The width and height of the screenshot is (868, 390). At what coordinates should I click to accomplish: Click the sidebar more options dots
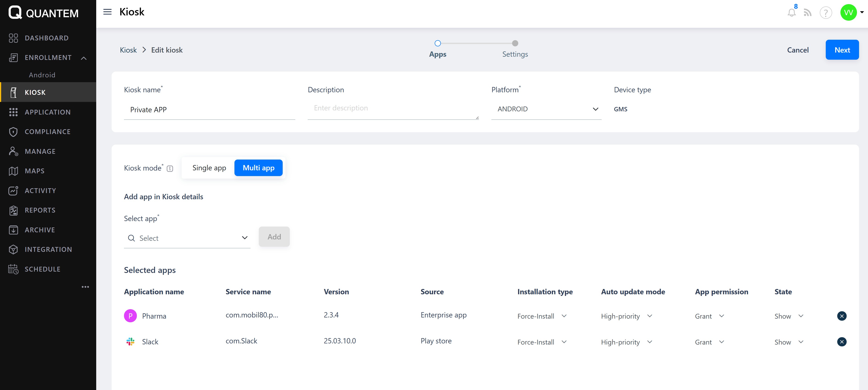click(85, 287)
